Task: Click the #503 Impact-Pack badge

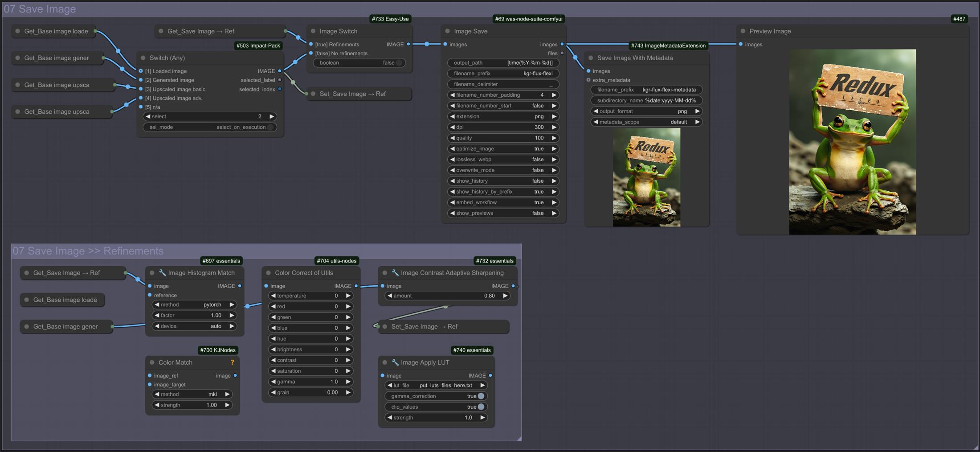Action: 258,45
